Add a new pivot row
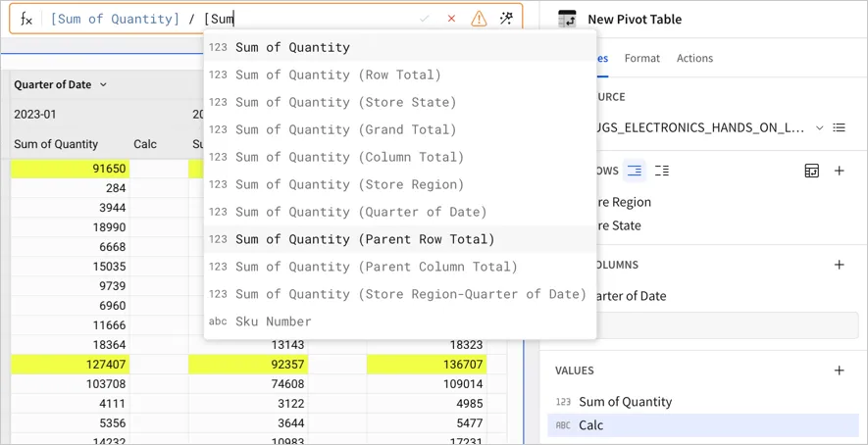The width and height of the screenshot is (868, 445). point(840,171)
